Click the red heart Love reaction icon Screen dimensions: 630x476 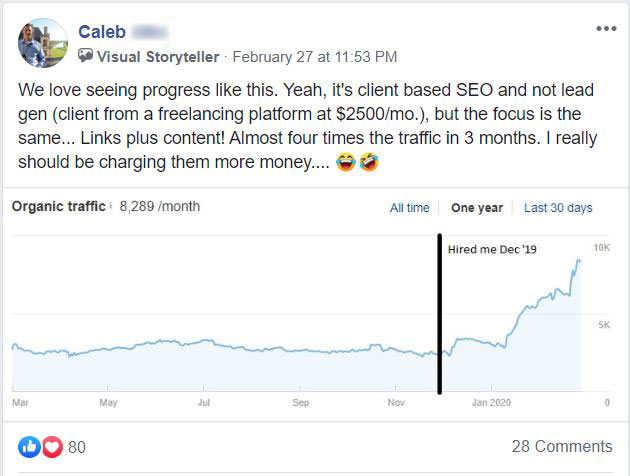52,447
